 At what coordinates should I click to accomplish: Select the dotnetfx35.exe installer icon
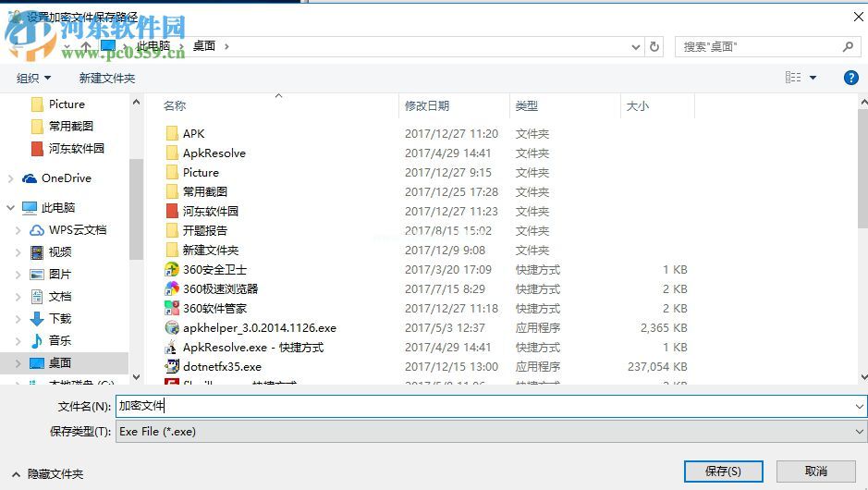(171, 367)
